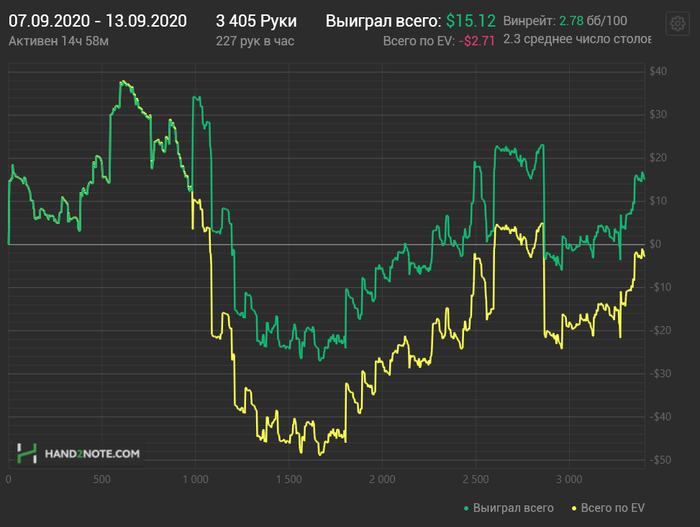Click the '227 рук в час' rate
The image size is (700, 527).
pyautogui.click(x=255, y=41)
